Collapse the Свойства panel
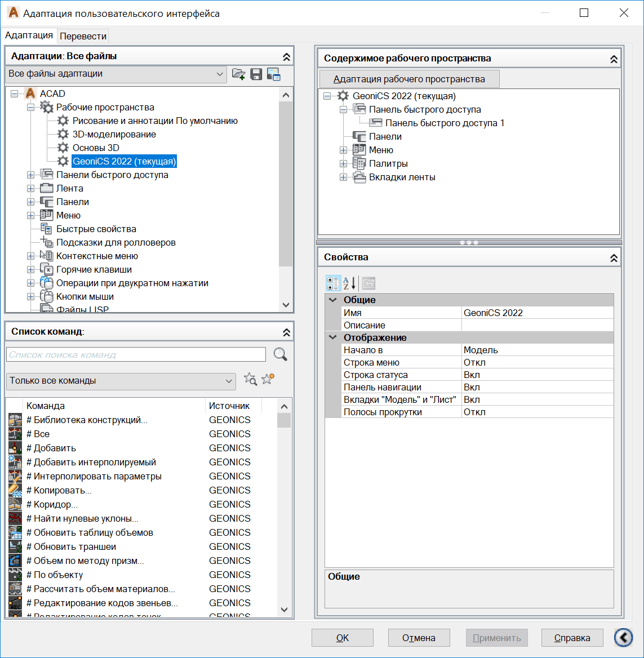 [x=614, y=257]
